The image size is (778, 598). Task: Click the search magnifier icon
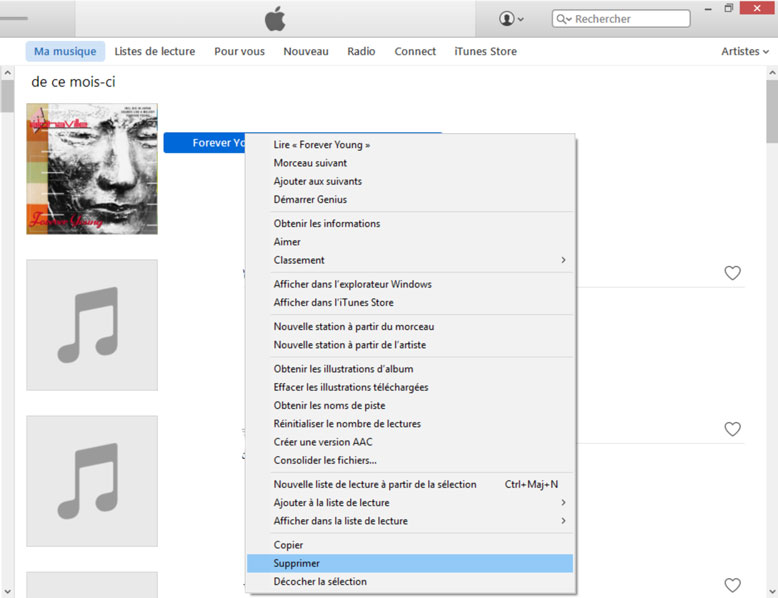[x=562, y=19]
